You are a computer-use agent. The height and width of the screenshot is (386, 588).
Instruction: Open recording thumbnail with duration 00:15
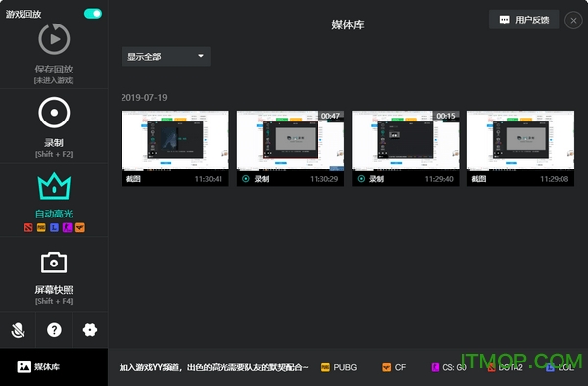tap(406, 148)
